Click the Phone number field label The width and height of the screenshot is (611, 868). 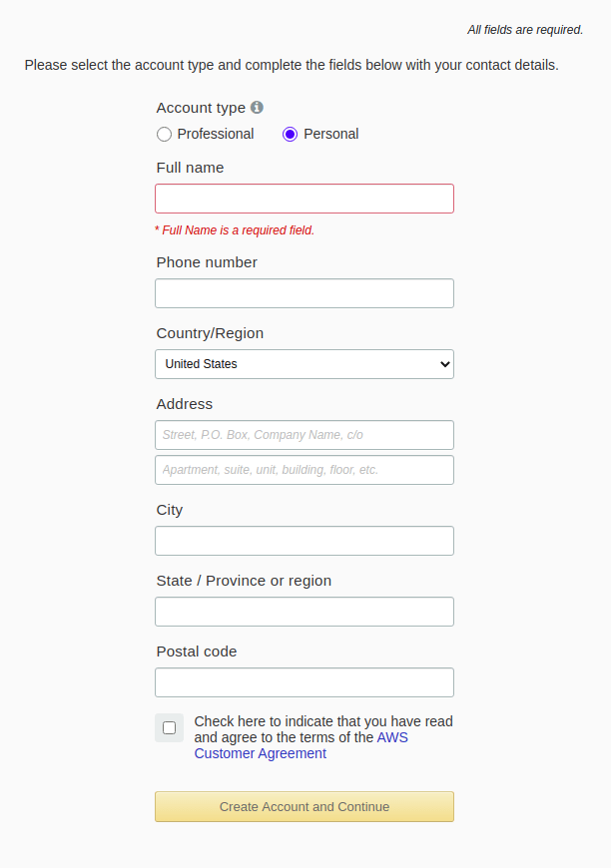[207, 262]
